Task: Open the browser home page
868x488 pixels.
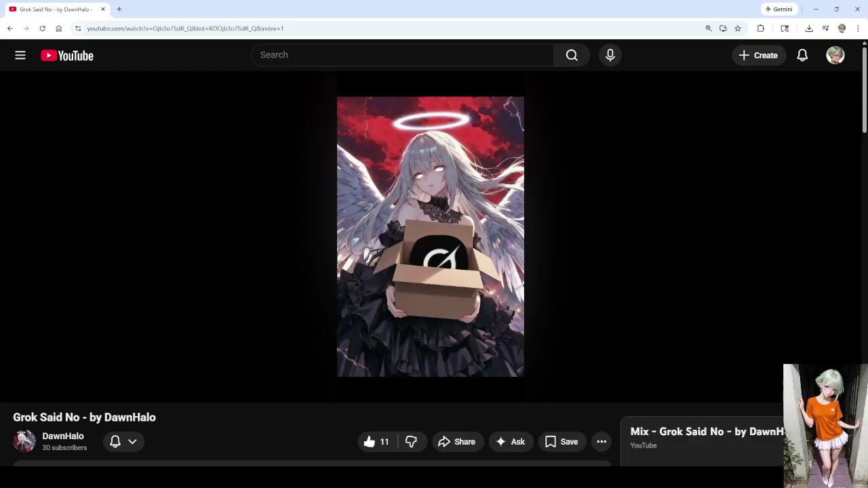Action: (x=59, y=28)
